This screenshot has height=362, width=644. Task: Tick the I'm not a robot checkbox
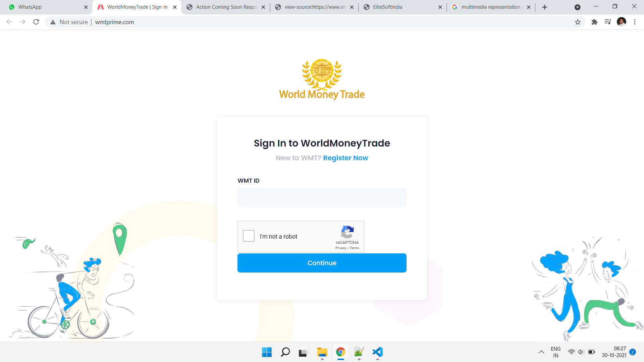[249, 236]
